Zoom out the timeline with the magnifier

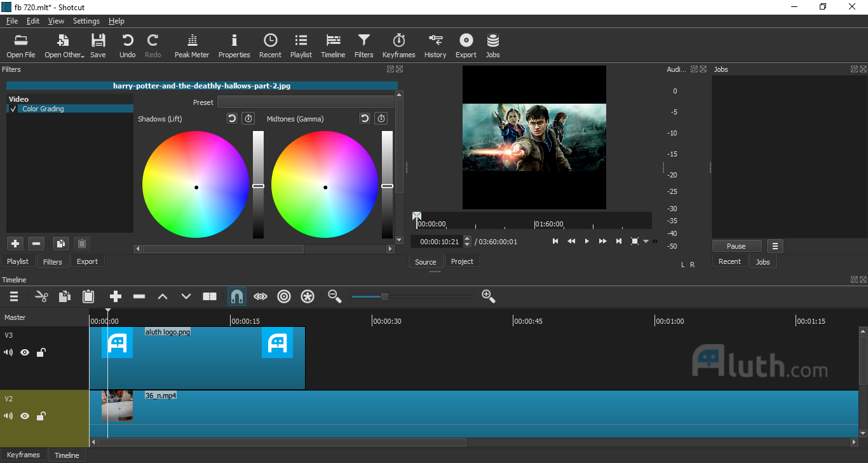coord(335,296)
